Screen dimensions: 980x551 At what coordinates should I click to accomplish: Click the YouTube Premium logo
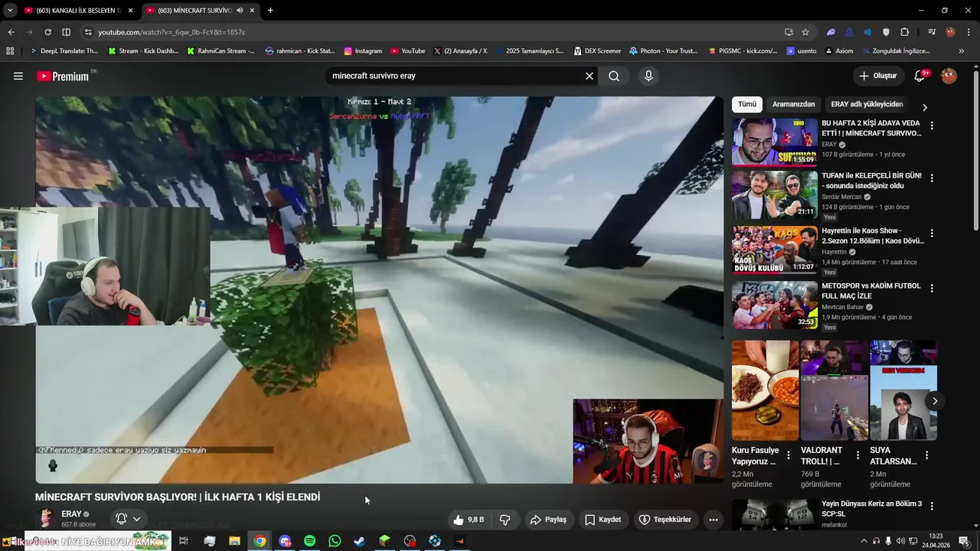[x=63, y=76]
